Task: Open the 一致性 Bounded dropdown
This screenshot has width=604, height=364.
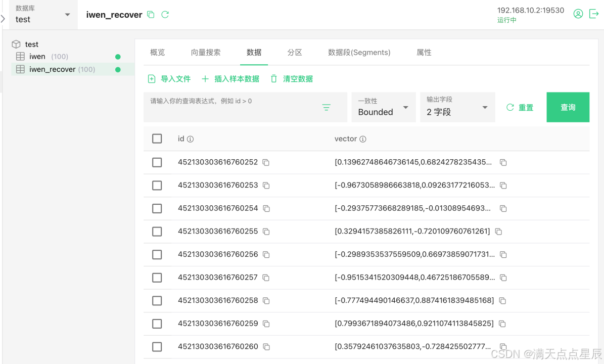Action: click(384, 107)
